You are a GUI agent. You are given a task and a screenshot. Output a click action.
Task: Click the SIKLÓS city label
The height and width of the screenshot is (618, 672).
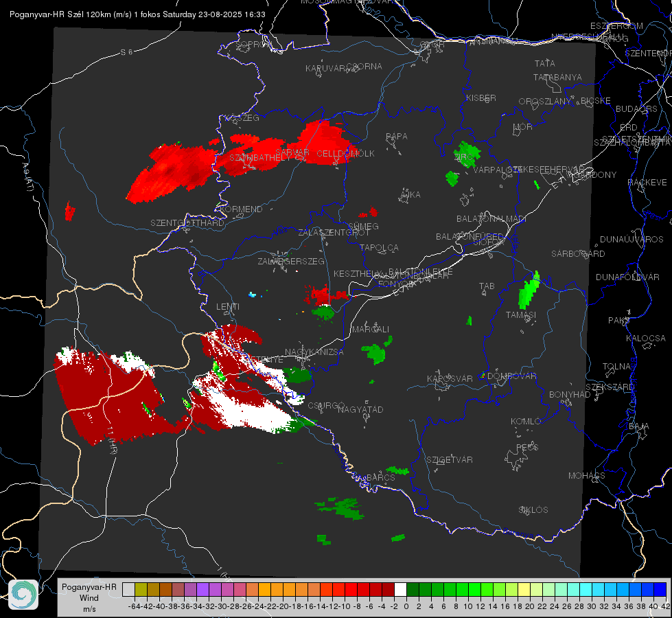coord(533,510)
